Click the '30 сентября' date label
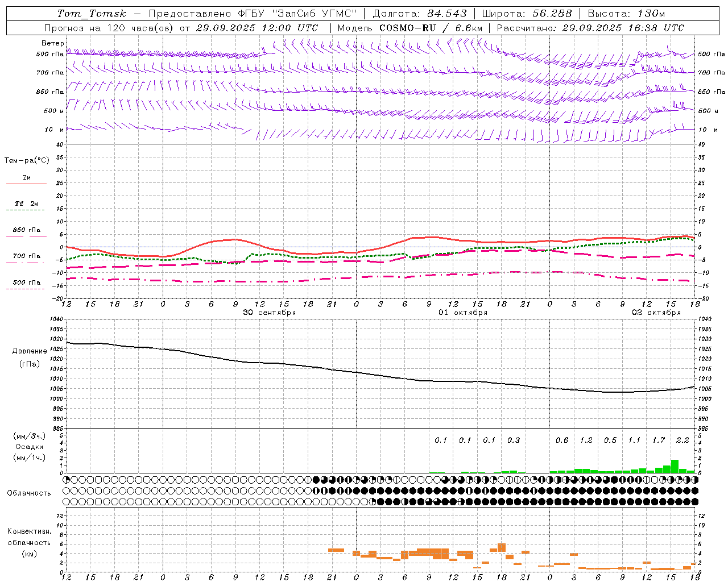728x582 pixels. pyautogui.click(x=270, y=313)
